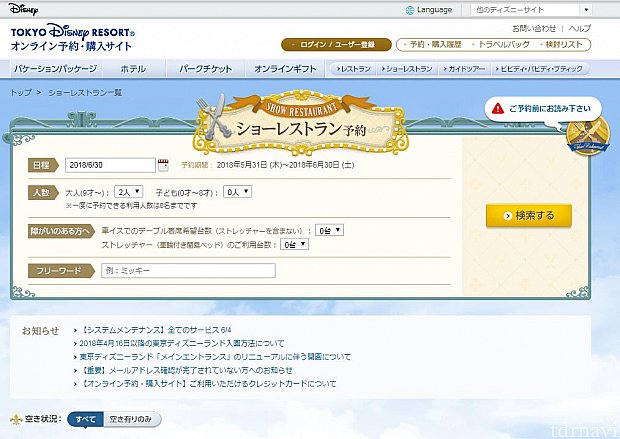Click the Disney logo in top bar
This screenshot has width=620, height=439.
pos(23,9)
